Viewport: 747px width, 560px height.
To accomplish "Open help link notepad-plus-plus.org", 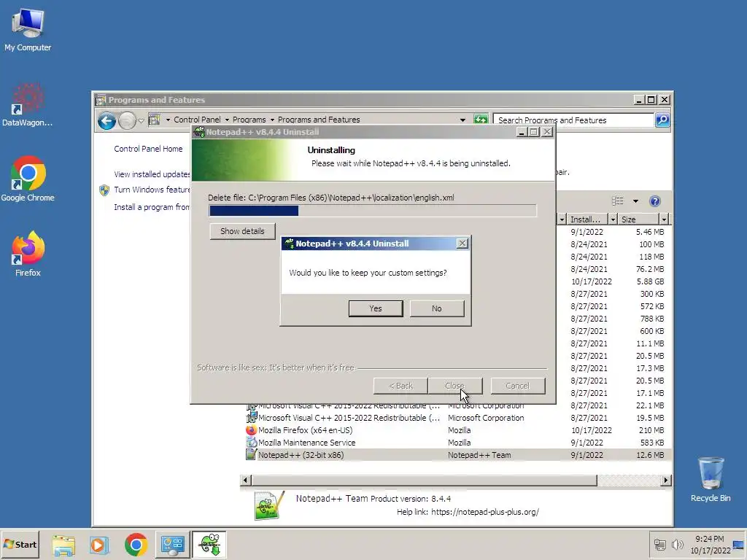I will (485, 513).
